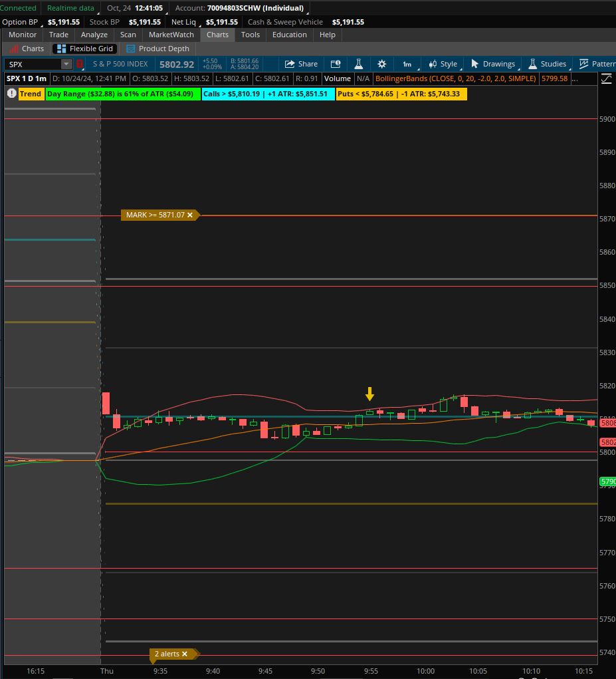Select the Charts main tab

217,35
